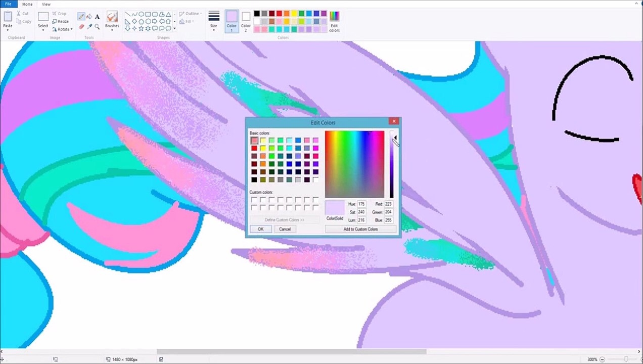The height and width of the screenshot is (364, 643).
Task: Open the Select dropdown arrow
Action: [x=43, y=30]
